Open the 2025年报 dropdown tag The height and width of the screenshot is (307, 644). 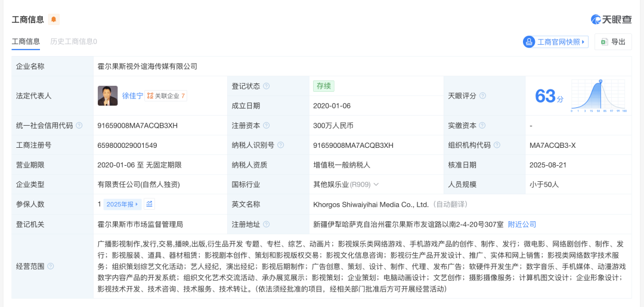tap(123, 204)
